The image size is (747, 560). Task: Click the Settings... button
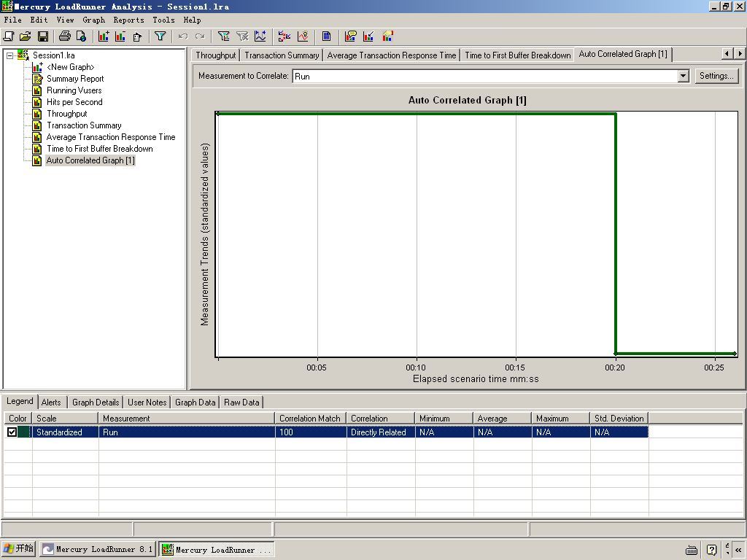point(716,76)
